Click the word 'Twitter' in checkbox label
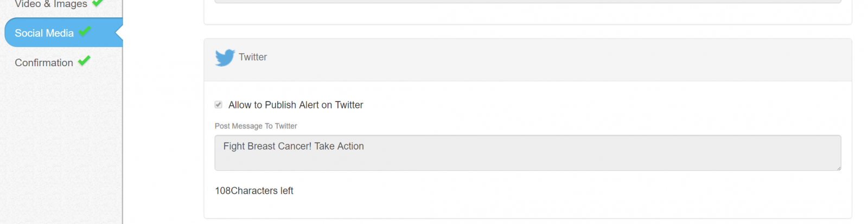The width and height of the screenshot is (868, 224). [349, 105]
